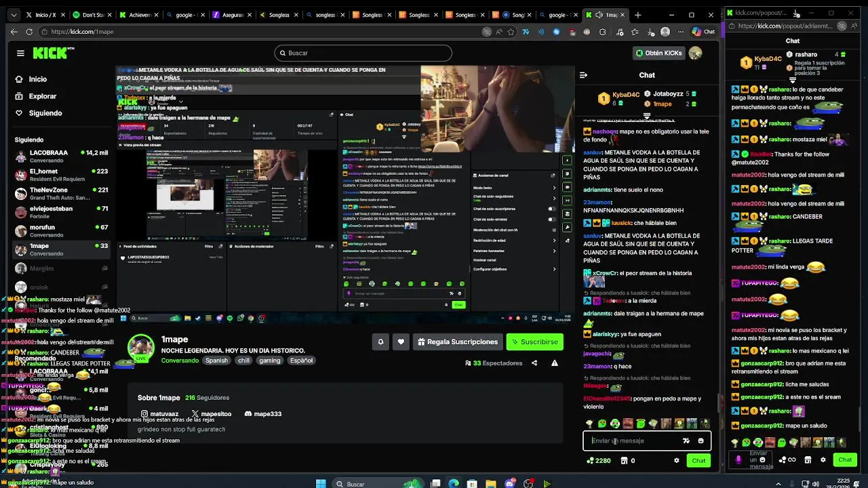Screen dimensions: 868x488
Task: Open mapesitoo X profile link
Action: tap(211, 413)
